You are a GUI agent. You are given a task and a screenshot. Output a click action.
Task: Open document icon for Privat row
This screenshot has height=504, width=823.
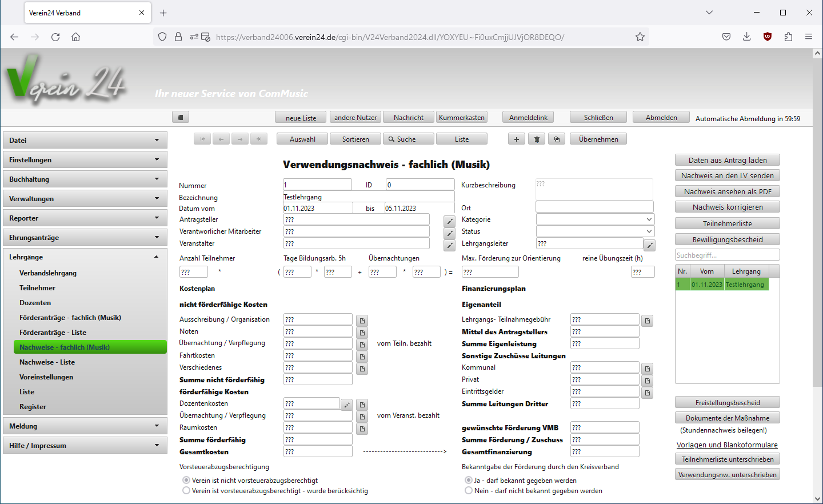click(x=647, y=381)
